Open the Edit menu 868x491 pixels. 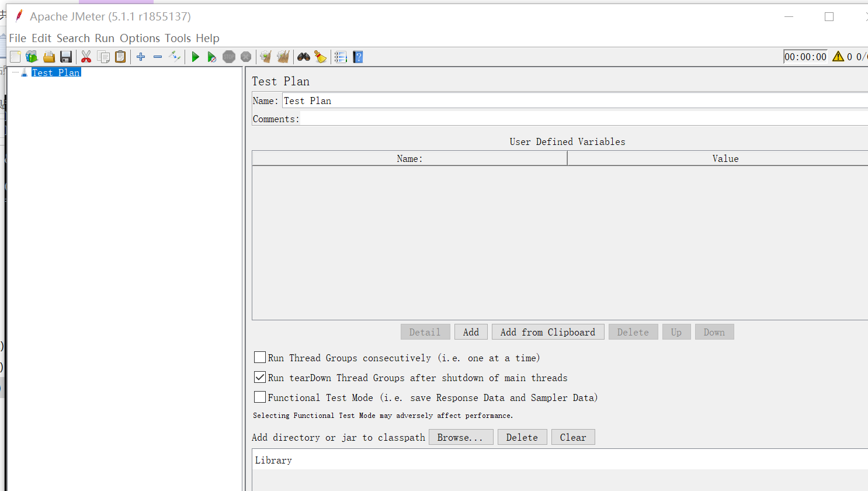pos(41,38)
